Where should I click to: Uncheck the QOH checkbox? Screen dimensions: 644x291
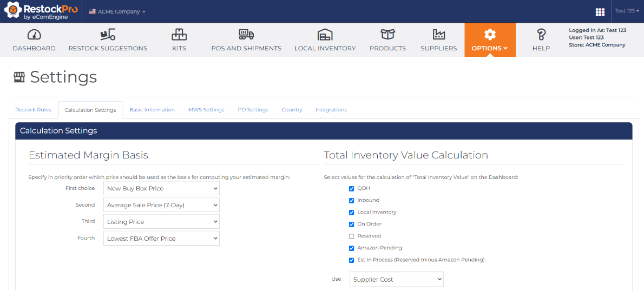point(352,189)
